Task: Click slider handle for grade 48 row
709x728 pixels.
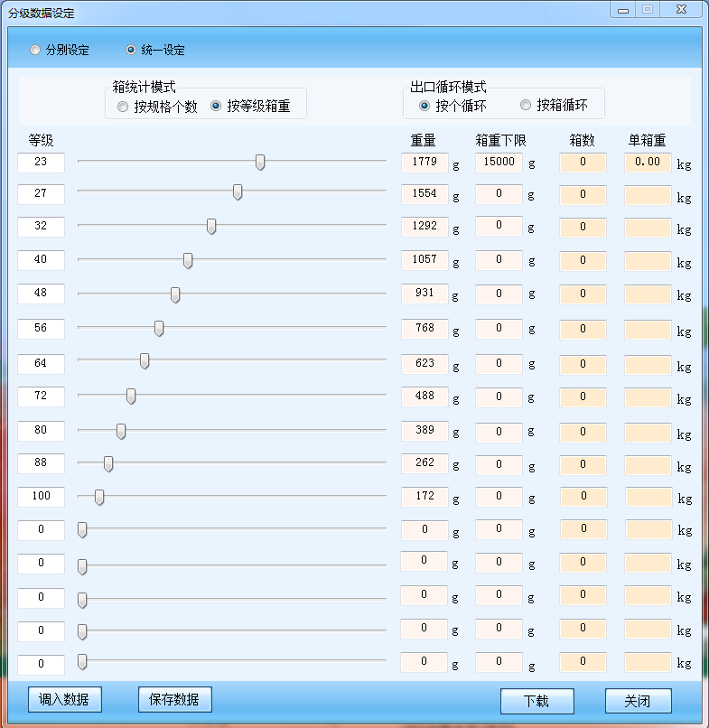Action: tap(175, 295)
